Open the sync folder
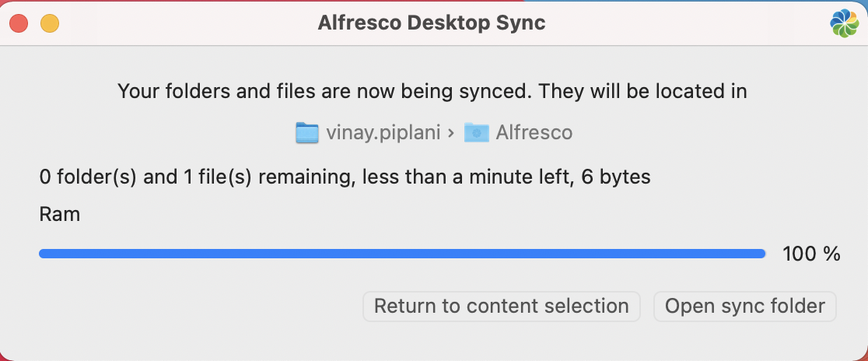This screenshot has width=868, height=361. pyautogui.click(x=744, y=306)
